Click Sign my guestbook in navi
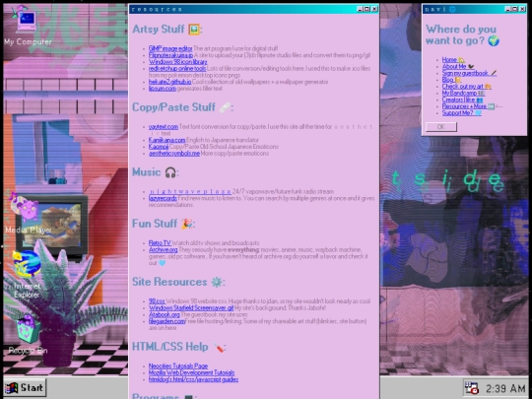Screen dimensions: 532x399 (469, 73)
